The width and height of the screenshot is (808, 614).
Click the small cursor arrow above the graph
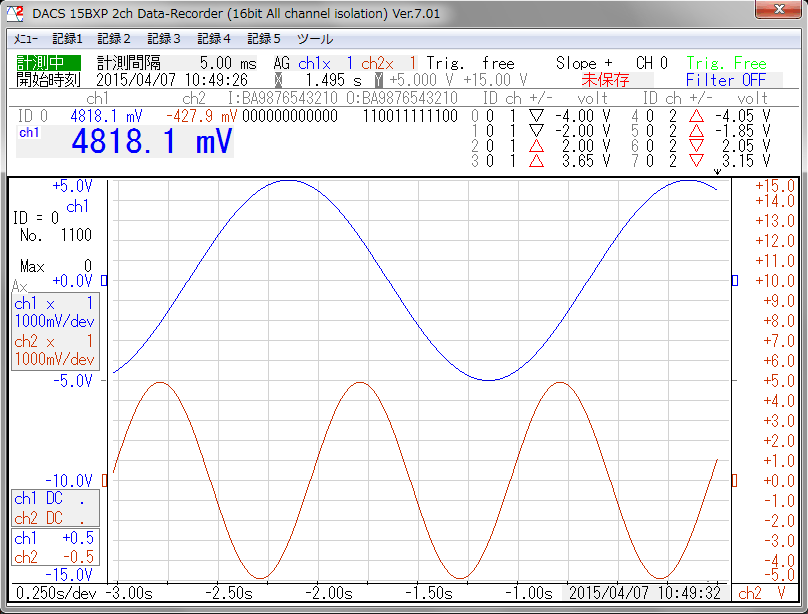pos(717,172)
